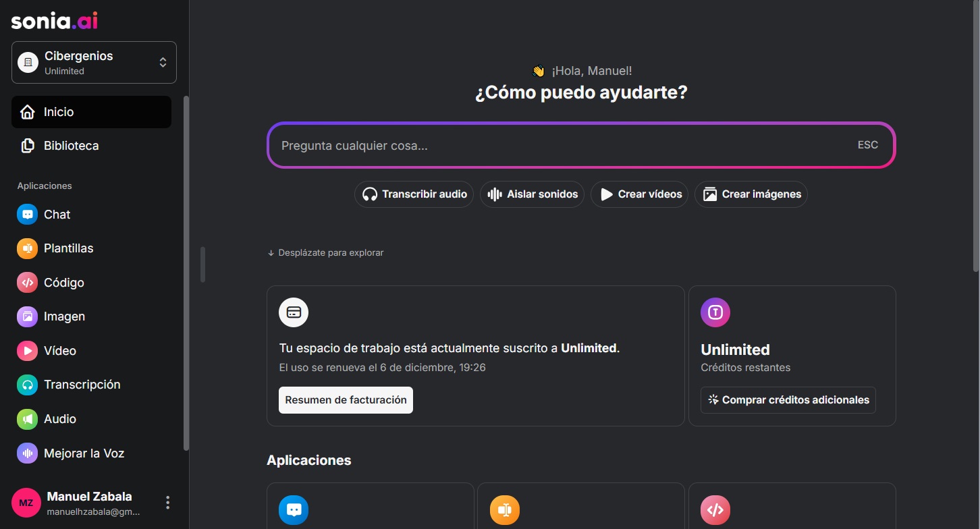Click Comprar créditos adicionales button
The width and height of the screenshot is (980, 529).
tap(788, 400)
